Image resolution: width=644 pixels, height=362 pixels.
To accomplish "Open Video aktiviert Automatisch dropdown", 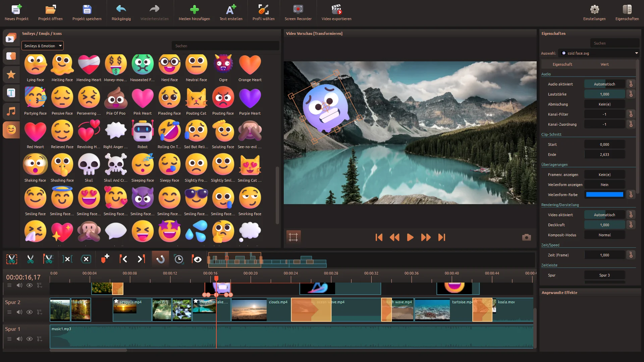I will tap(604, 215).
